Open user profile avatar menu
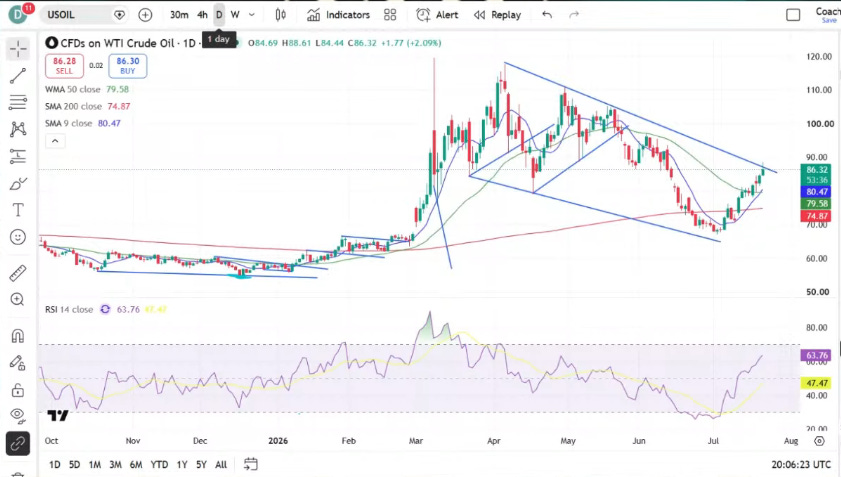 [x=18, y=14]
